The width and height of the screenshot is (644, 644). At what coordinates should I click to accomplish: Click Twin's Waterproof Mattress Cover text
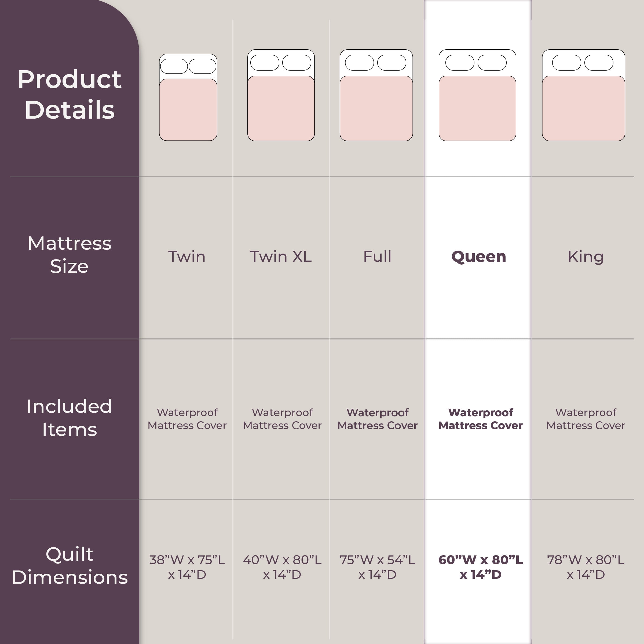click(x=187, y=419)
